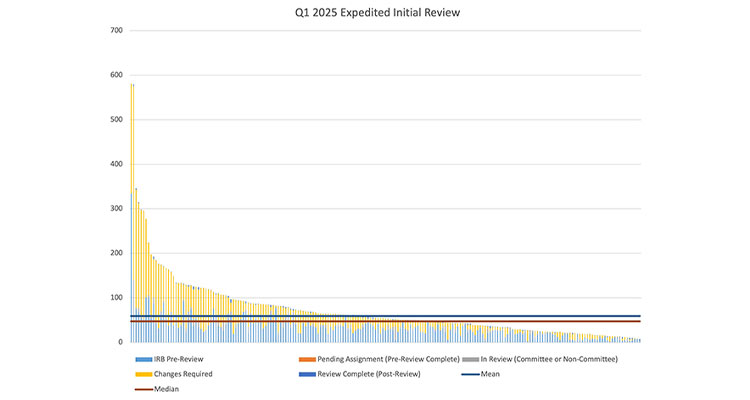Viewport: 750px width, 400px height.
Task: Click the dark blue Mean legend line marker
Action: 476,374
